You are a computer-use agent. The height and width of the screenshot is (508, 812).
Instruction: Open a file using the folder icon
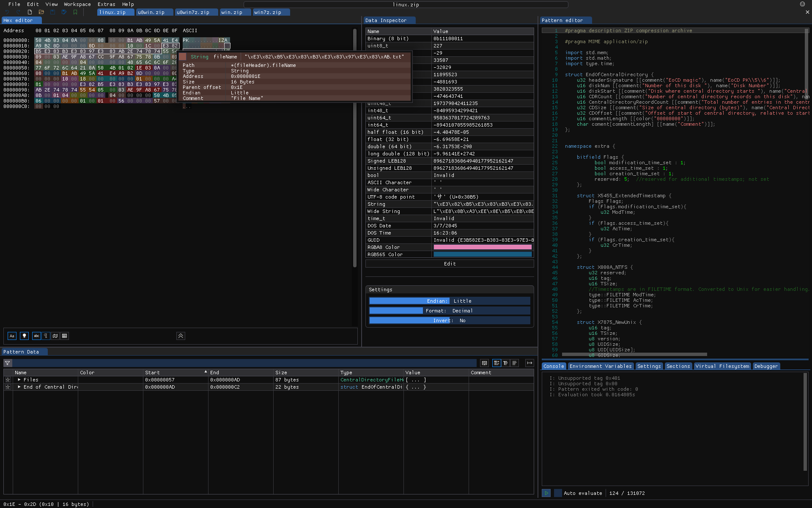coord(41,12)
